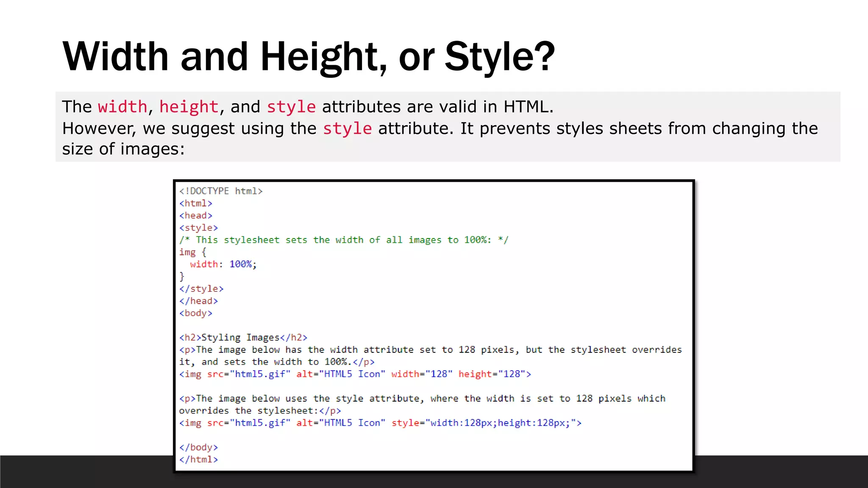This screenshot has height=488, width=868.
Task: Click the opening '<style>' tag in the code
Action: point(198,228)
